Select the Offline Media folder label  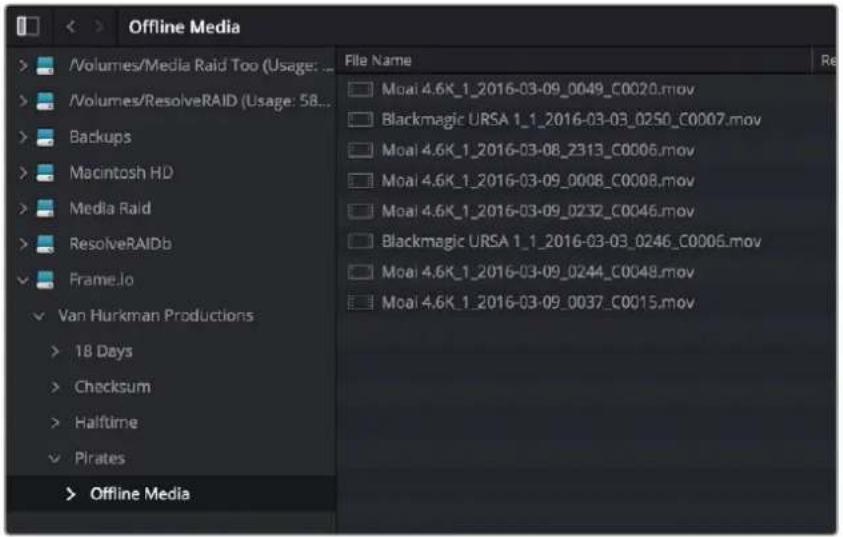point(140,494)
